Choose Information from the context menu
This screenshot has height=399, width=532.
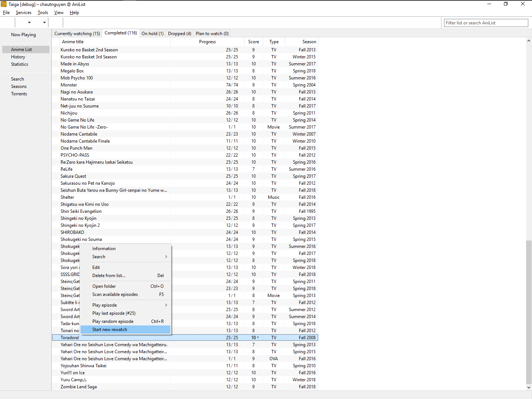tap(126, 249)
